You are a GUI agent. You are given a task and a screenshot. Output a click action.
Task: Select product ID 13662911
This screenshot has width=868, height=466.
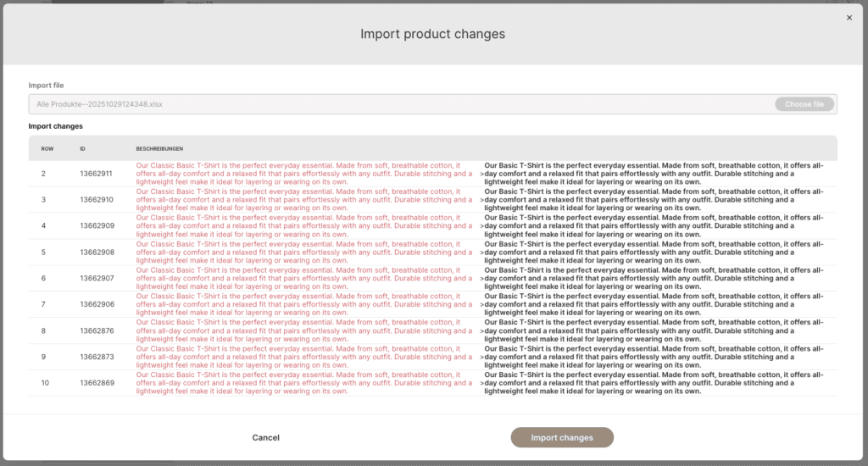[96, 174]
